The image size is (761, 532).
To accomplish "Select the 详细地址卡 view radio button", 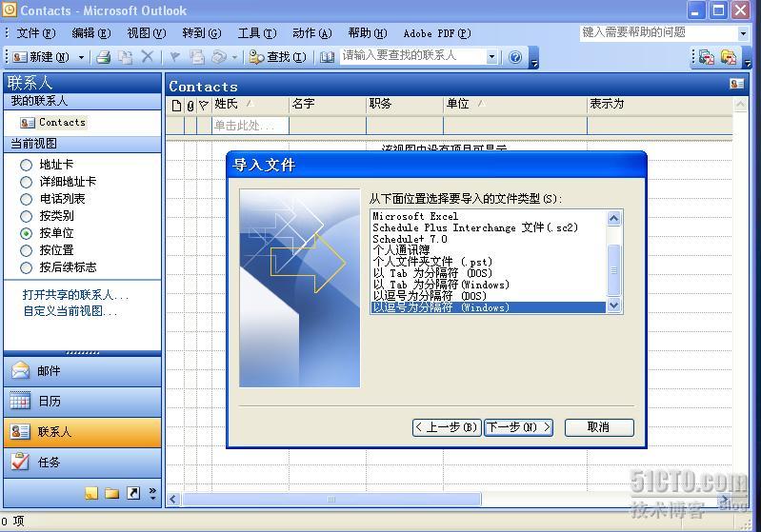I will [x=27, y=183].
